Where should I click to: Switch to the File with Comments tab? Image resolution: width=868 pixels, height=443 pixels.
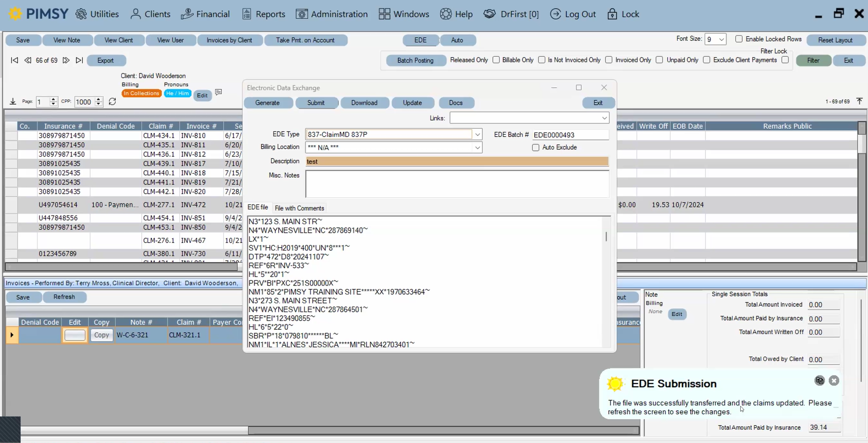299,208
